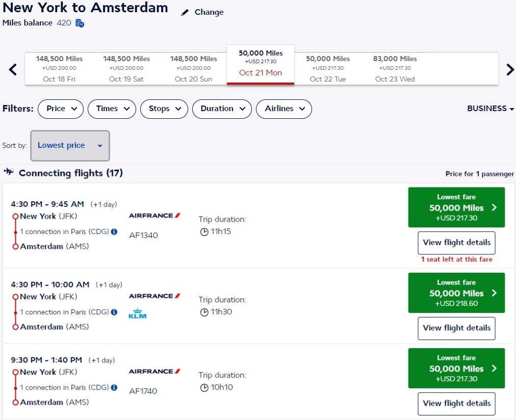The width and height of the screenshot is (516, 420).
Task: Click the connecting flights plane icon
Action: coord(9,172)
